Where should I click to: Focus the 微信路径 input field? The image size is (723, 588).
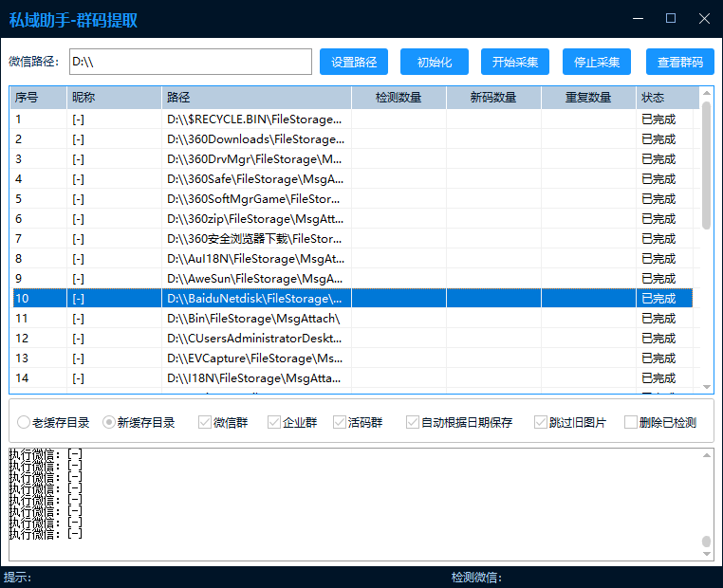191,62
